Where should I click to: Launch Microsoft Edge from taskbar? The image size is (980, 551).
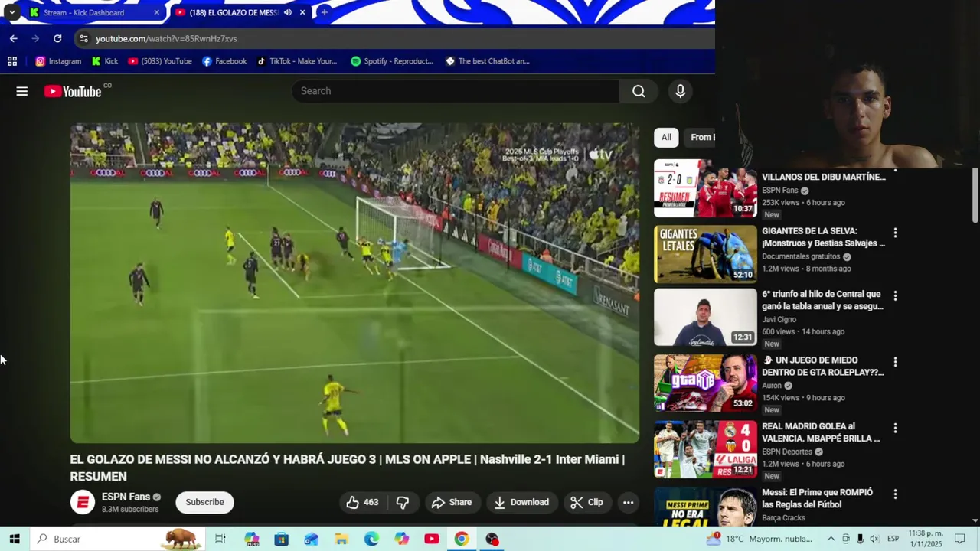[371, 539]
